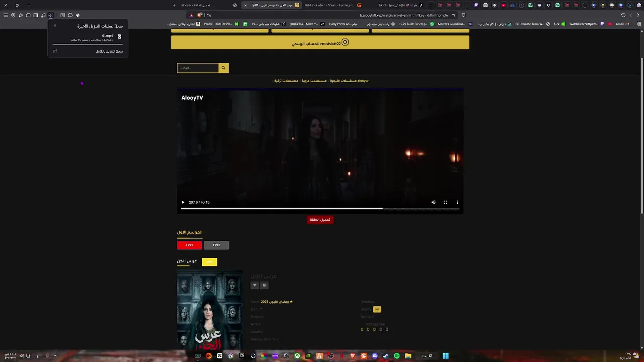Open full download history link
The height and width of the screenshot is (362, 644).
[x=109, y=51]
